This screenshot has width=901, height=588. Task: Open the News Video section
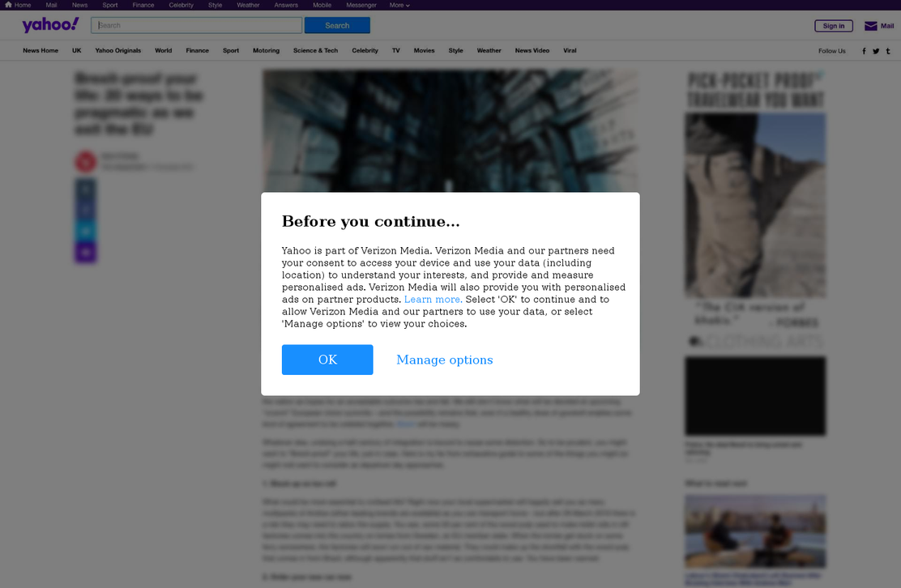(x=532, y=50)
